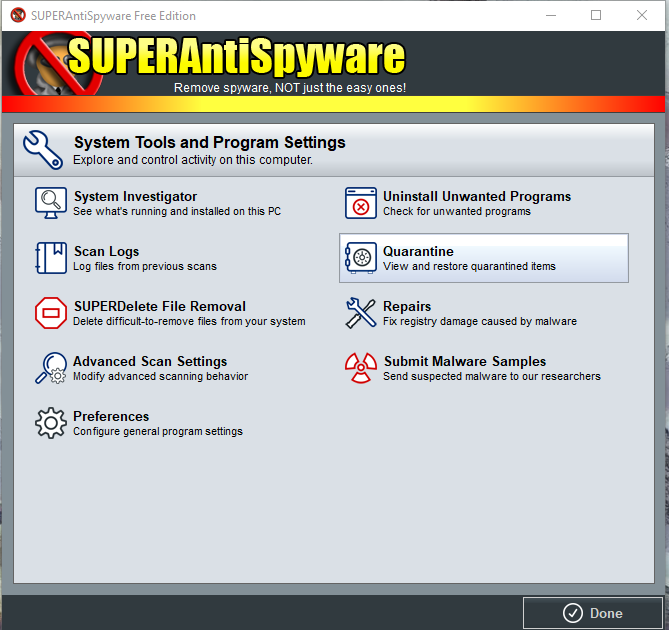Click the SUPERAntiSpyware title bar app icon
This screenshot has width=669, height=630.
[18, 15]
